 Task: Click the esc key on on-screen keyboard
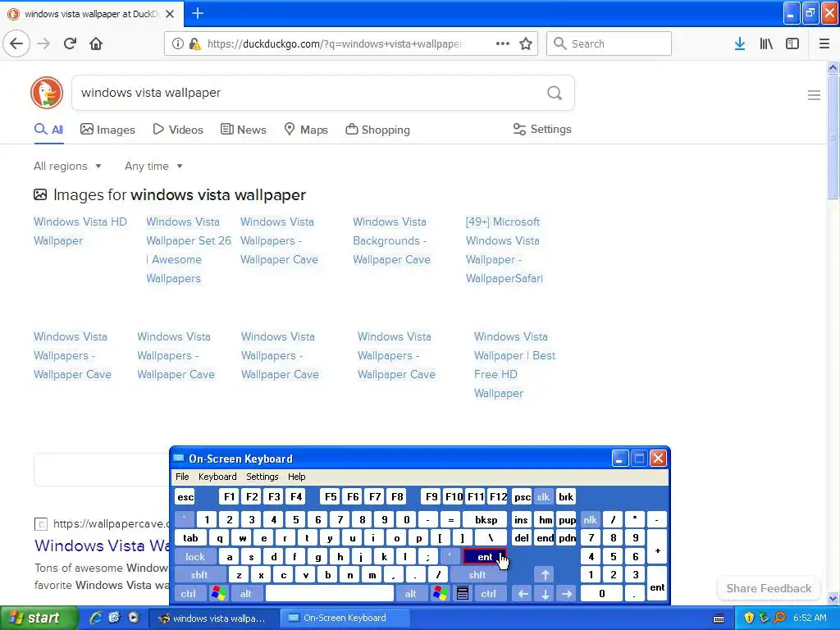[185, 497]
